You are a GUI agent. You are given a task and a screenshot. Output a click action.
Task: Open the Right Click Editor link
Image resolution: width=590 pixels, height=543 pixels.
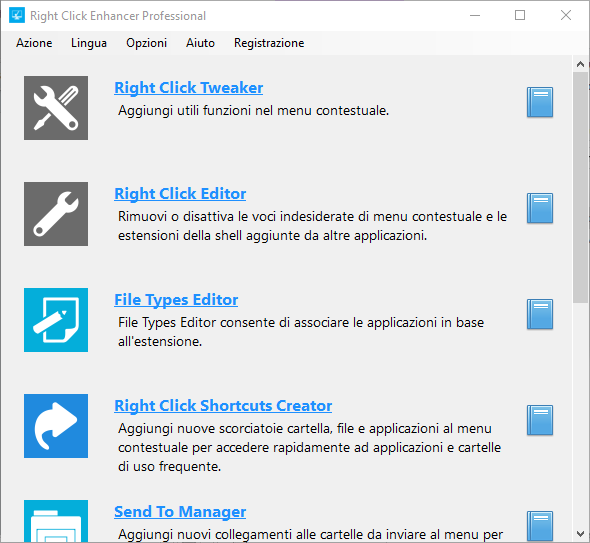pyautogui.click(x=180, y=194)
